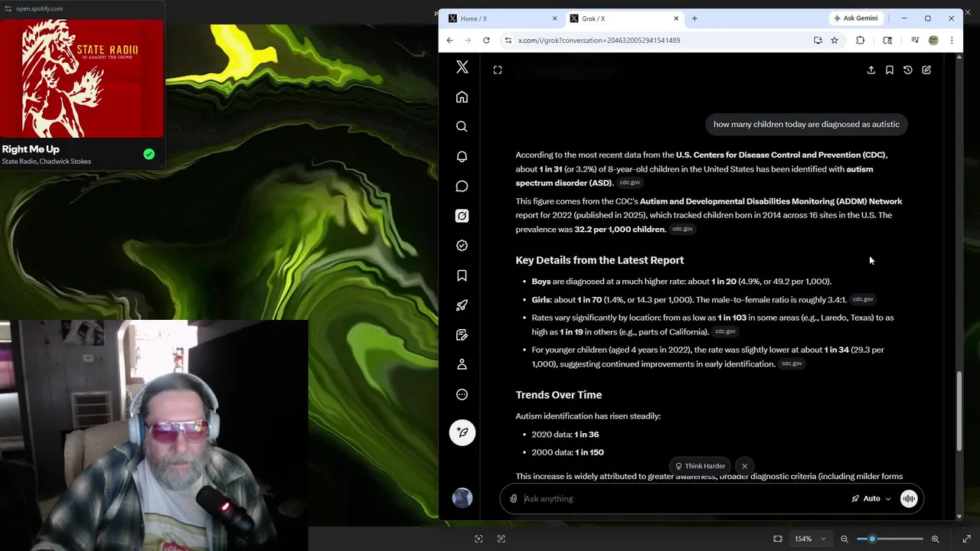
Task: Go back in the browser
Action: (x=450, y=40)
